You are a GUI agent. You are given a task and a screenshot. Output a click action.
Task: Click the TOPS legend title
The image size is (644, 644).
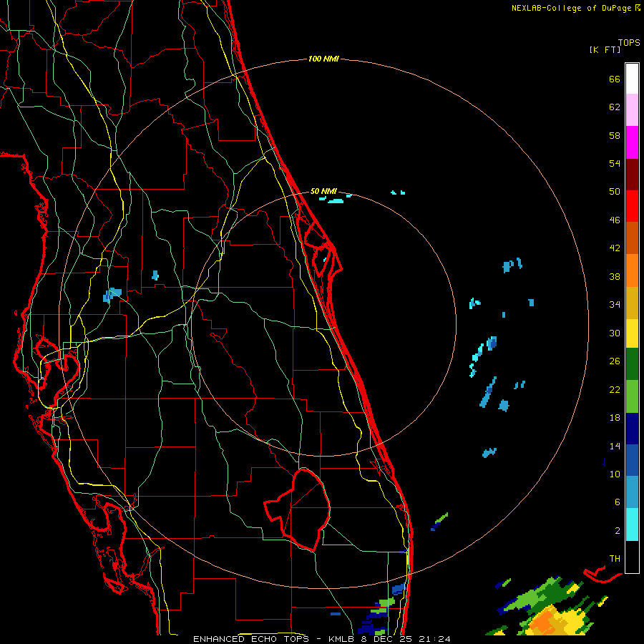click(629, 43)
